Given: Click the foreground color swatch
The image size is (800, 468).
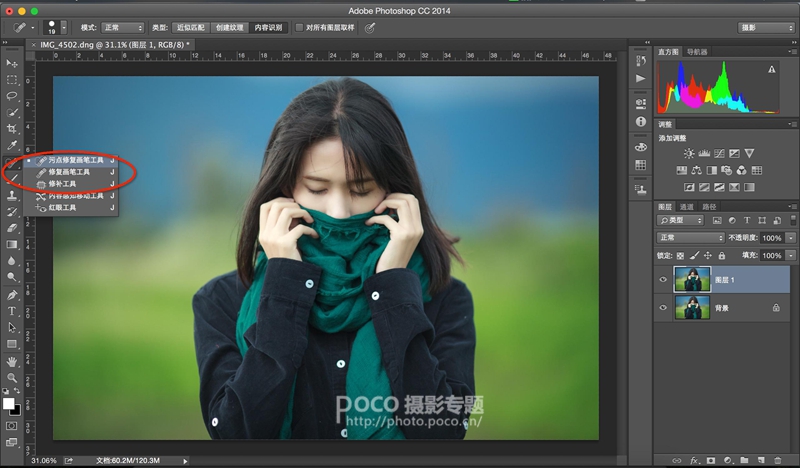Looking at the screenshot, I should pos(10,402).
